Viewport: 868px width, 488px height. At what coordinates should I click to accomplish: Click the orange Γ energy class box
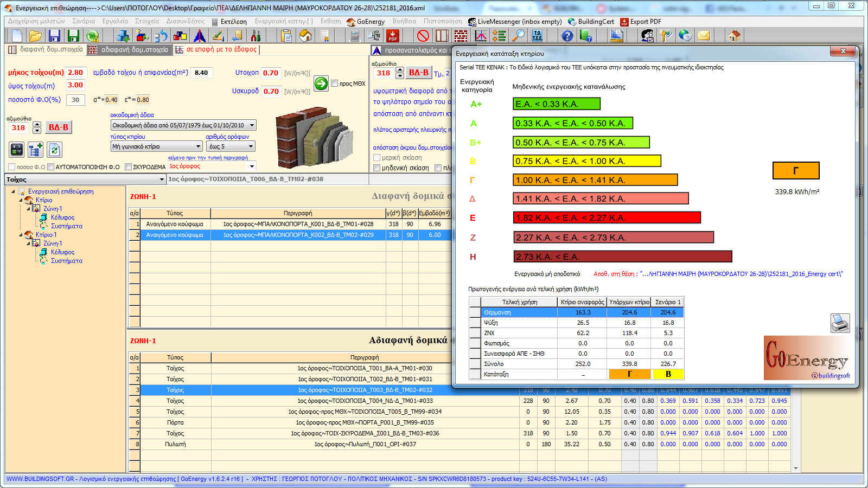tap(795, 171)
